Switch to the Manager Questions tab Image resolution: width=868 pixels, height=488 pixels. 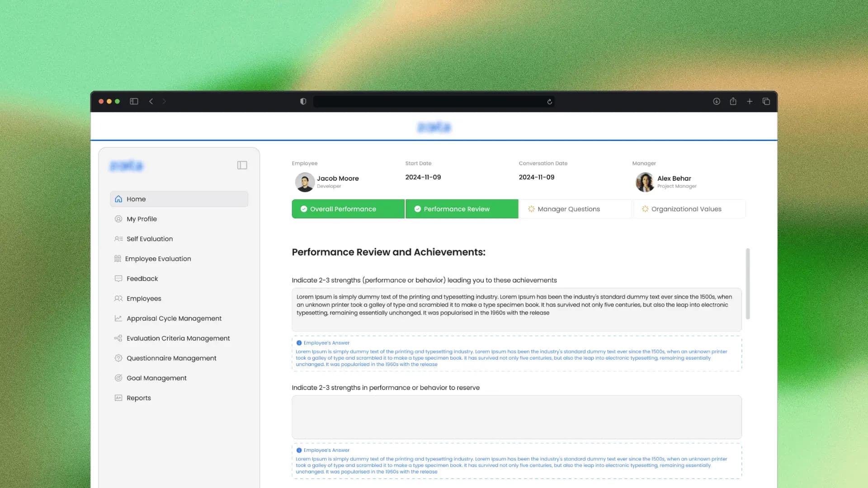(568, 209)
